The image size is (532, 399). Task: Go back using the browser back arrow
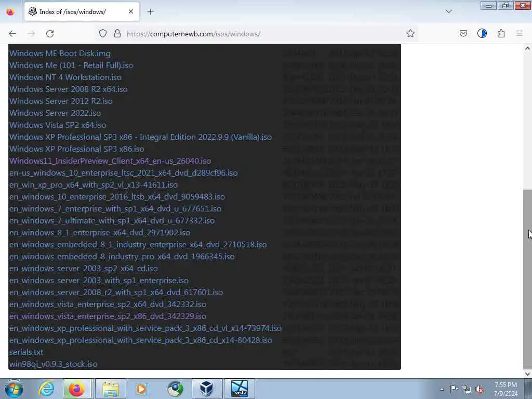[12, 34]
